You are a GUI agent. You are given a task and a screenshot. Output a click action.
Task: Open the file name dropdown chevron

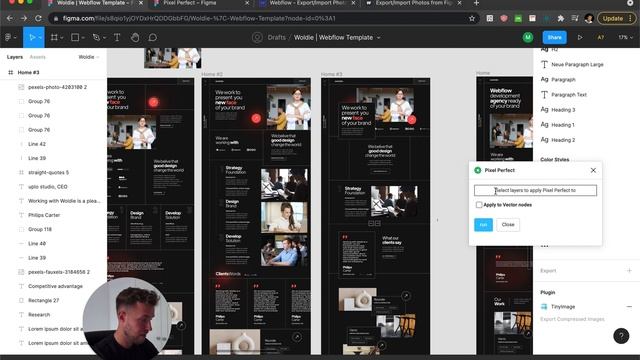coord(379,38)
